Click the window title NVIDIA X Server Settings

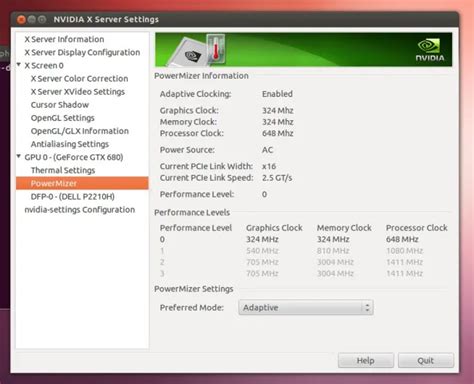coord(106,20)
